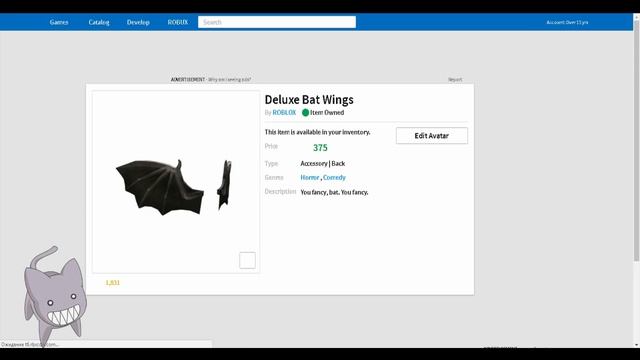Viewport: 640px width, 360px height.
Task: Open the ROBLOX creator link
Action: point(284,112)
